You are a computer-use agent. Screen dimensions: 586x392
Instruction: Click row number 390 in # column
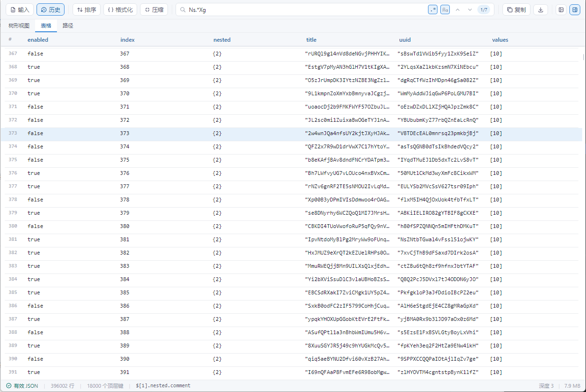coord(13,359)
